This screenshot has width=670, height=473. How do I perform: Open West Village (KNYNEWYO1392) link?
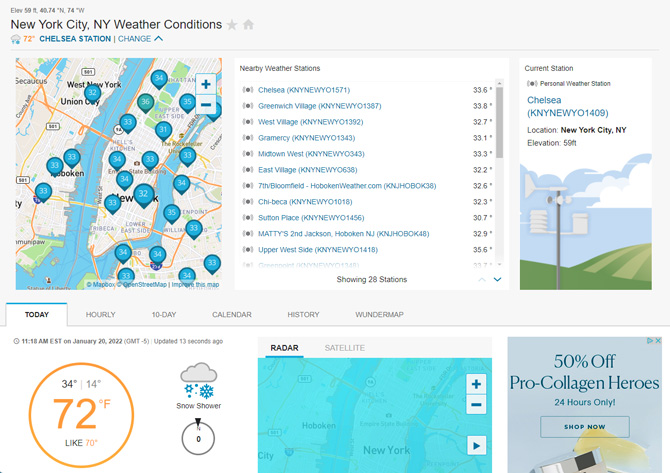[x=311, y=122]
